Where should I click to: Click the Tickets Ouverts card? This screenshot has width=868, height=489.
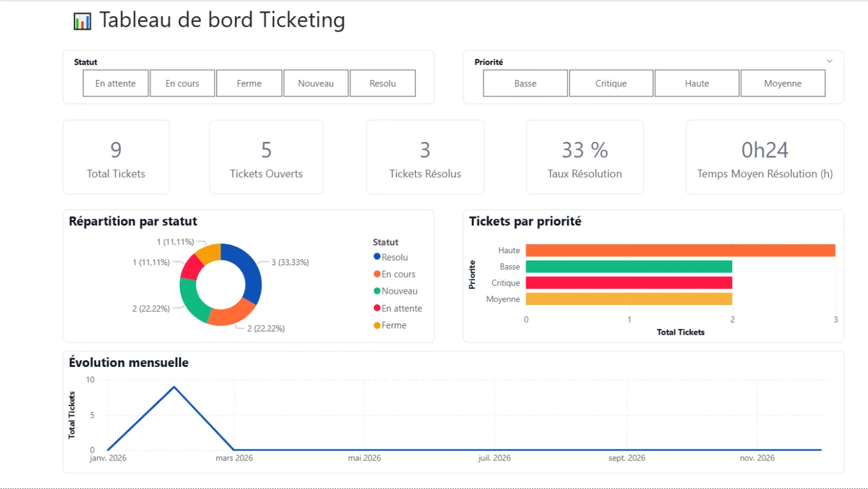point(267,157)
